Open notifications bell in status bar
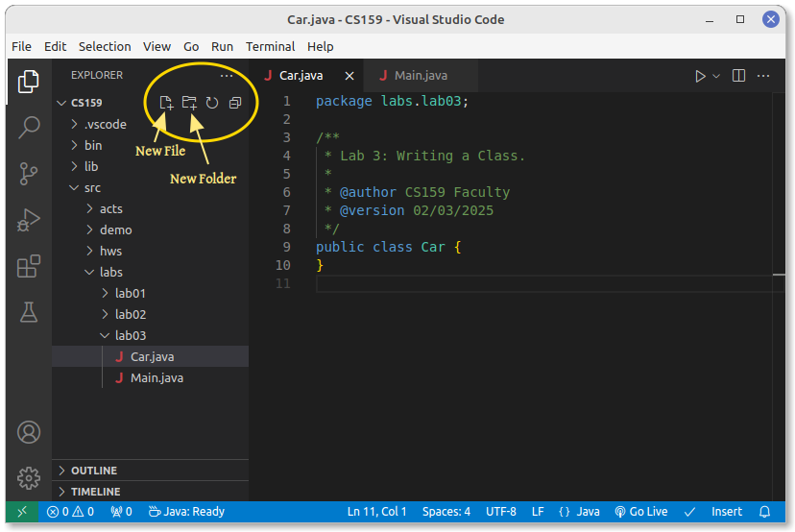 coord(764,512)
